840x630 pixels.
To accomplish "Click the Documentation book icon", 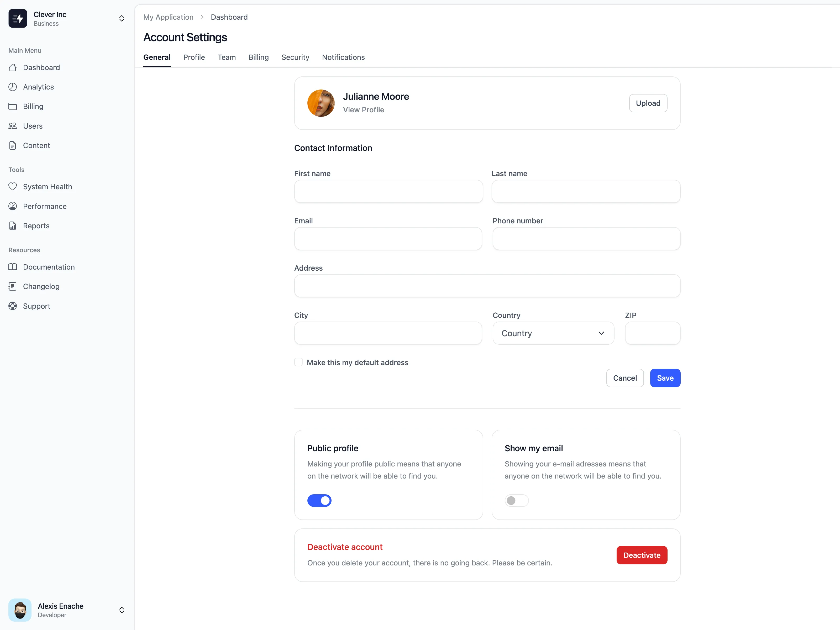I will (13, 267).
